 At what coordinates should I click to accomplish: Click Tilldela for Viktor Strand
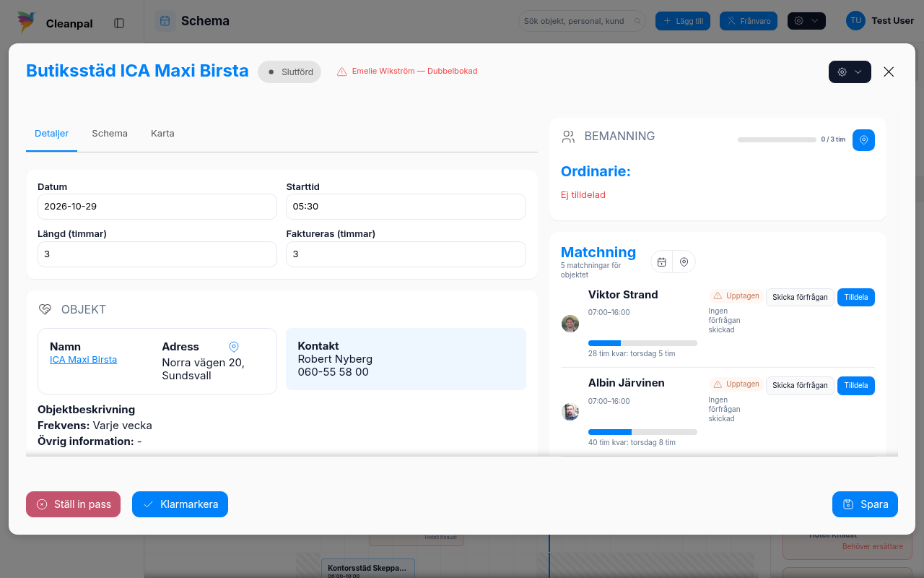coord(856,297)
